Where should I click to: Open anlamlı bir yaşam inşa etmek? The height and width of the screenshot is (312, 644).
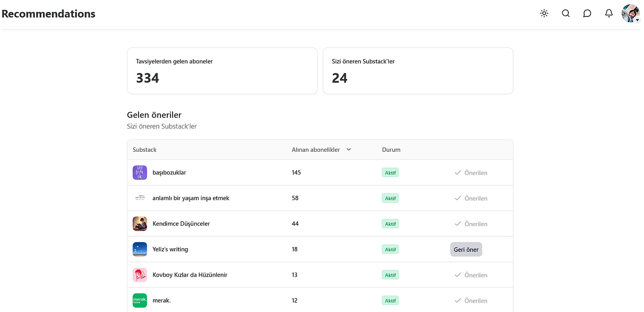(x=191, y=198)
